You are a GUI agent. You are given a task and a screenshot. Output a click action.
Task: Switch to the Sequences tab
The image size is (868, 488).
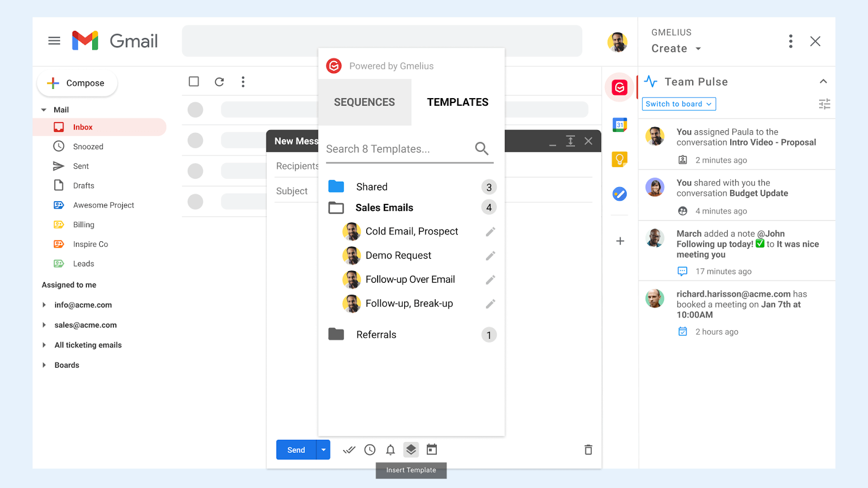point(365,102)
